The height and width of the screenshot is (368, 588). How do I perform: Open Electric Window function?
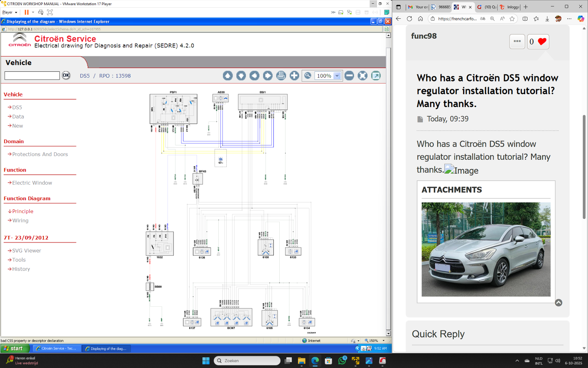(x=32, y=183)
